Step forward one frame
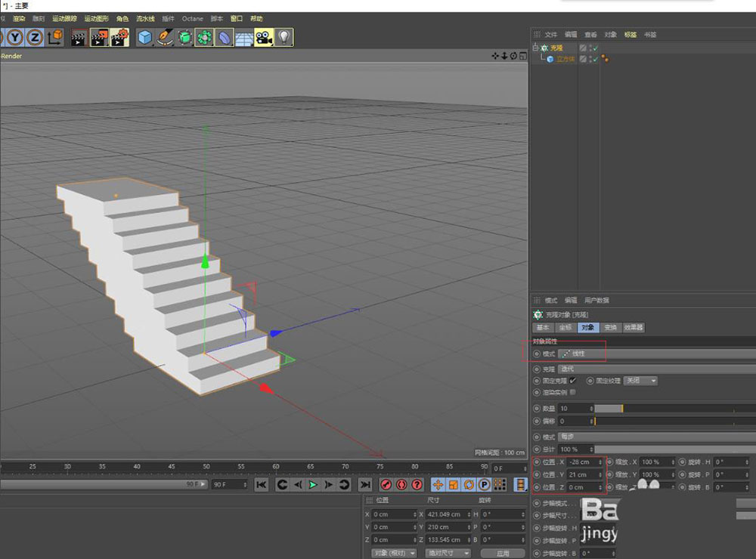This screenshot has width=756, height=559. tap(328, 484)
